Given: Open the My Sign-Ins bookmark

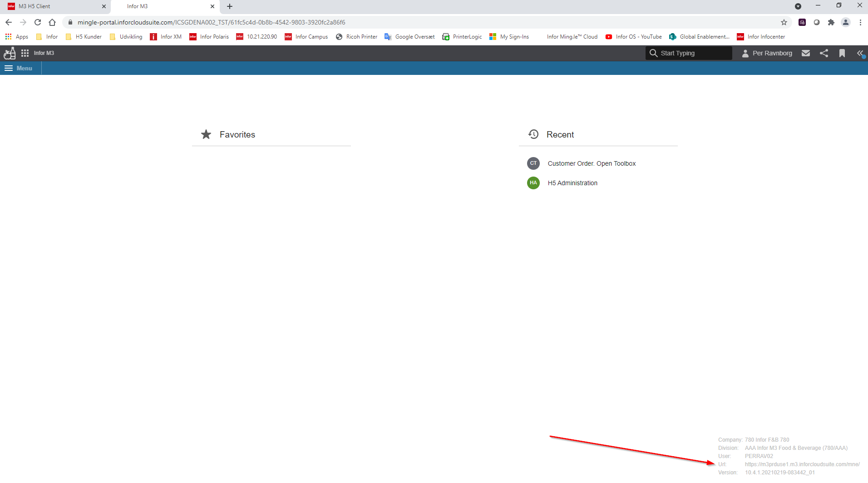Looking at the screenshot, I should pyautogui.click(x=509, y=37).
